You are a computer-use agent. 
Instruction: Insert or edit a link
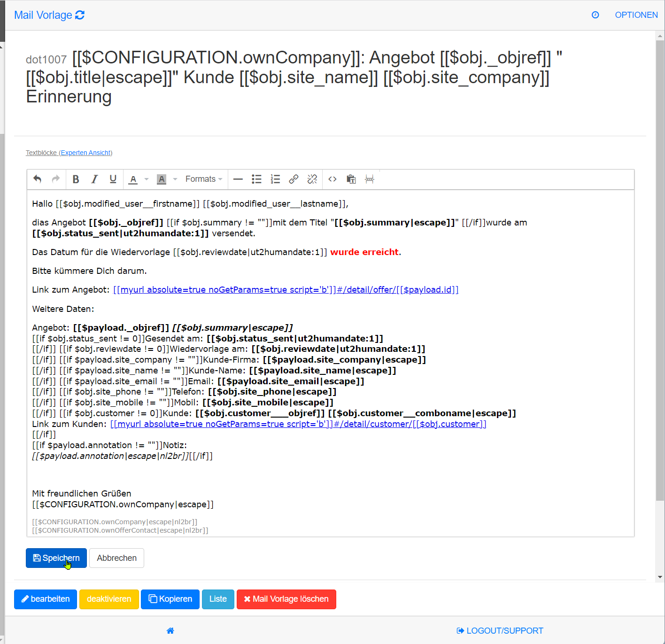click(294, 179)
